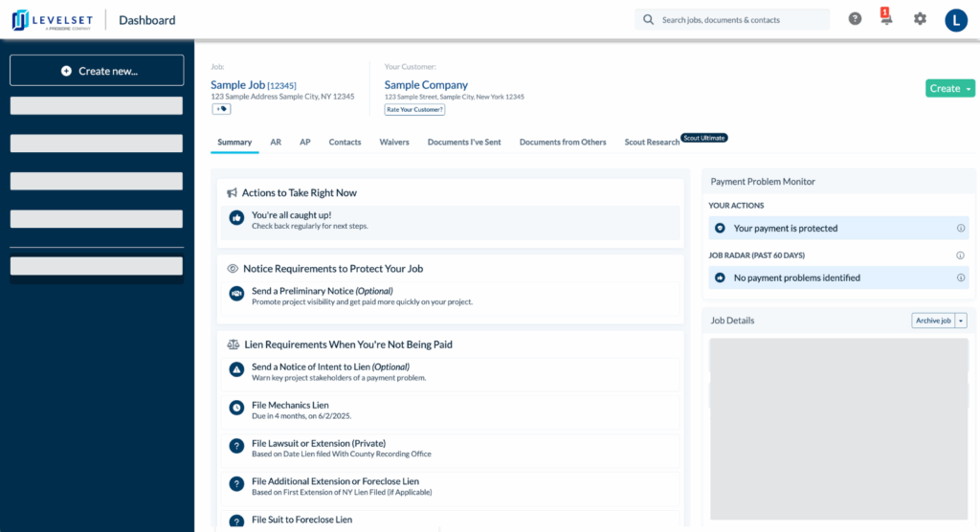Click the File Mechanics Lien clock icon
980x532 pixels.
pos(236,408)
